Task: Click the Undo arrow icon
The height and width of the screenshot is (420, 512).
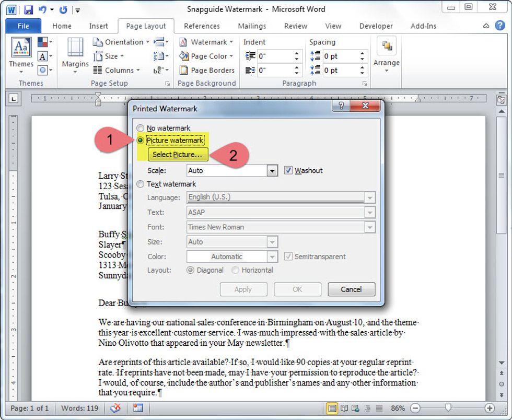Action: tap(43, 9)
